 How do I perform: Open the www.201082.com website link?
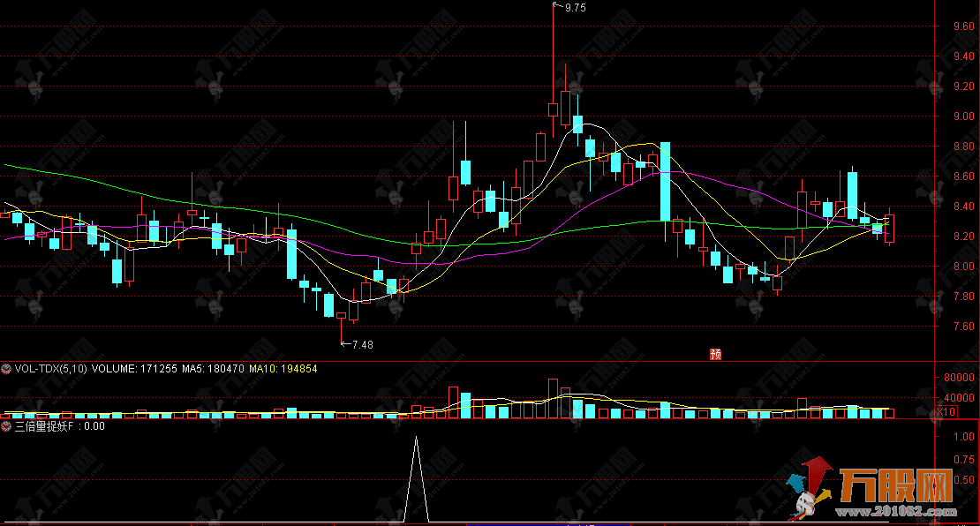coord(910,511)
